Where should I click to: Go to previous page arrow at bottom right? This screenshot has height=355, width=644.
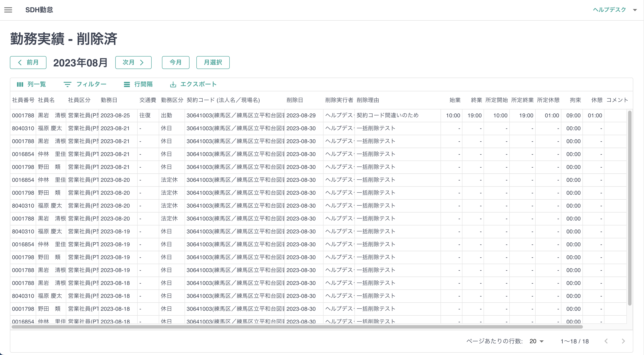click(x=606, y=341)
